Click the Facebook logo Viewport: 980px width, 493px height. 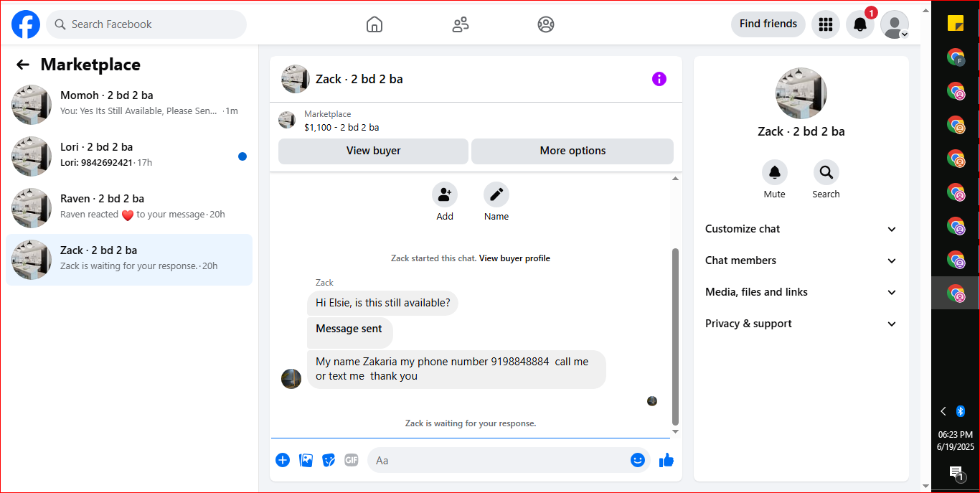pos(26,24)
